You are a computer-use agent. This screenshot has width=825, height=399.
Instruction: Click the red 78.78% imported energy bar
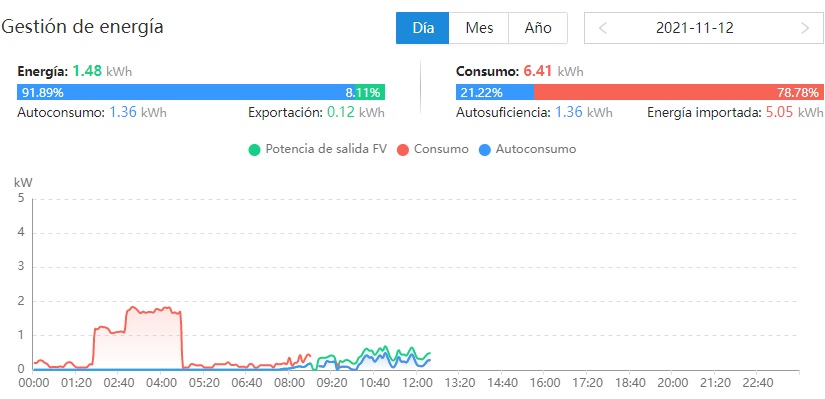point(678,93)
